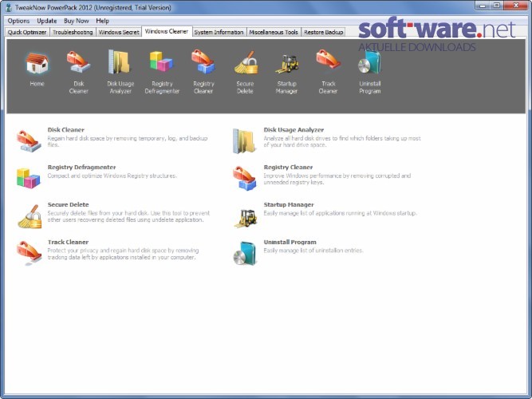Open the Options menu
The height and width of the screenshot is (399, 532).
coord(18,21)
